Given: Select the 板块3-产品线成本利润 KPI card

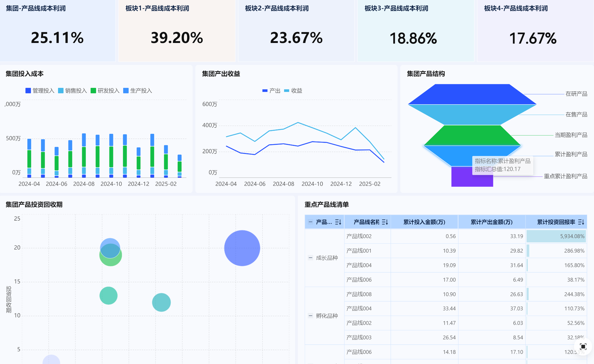Looking at the screenshot, I should pos(416,31).
